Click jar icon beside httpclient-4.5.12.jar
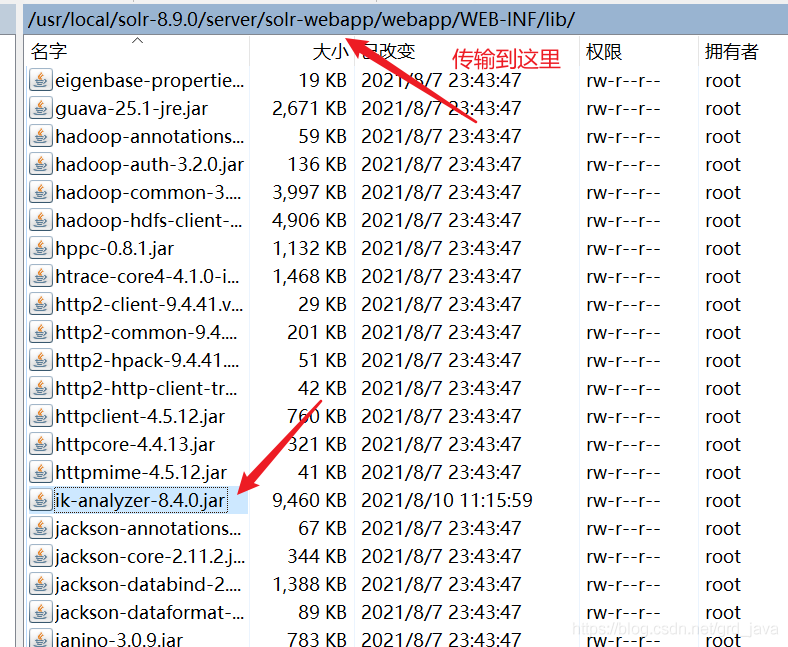The image size is (788, 647). [x=41, y=416]
